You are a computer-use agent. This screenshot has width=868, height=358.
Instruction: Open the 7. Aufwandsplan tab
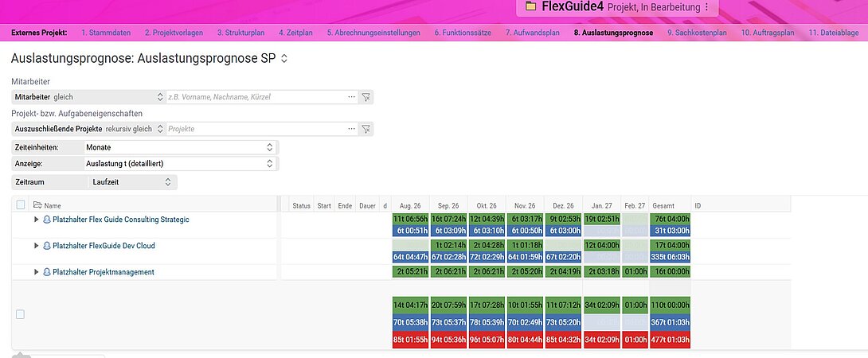pos(533,33)
